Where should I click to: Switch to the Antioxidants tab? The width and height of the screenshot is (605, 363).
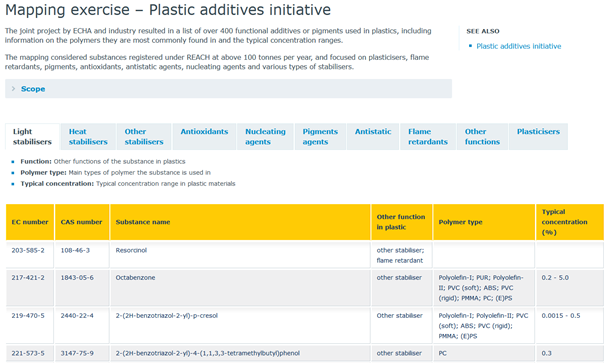[x=204, y=137]
